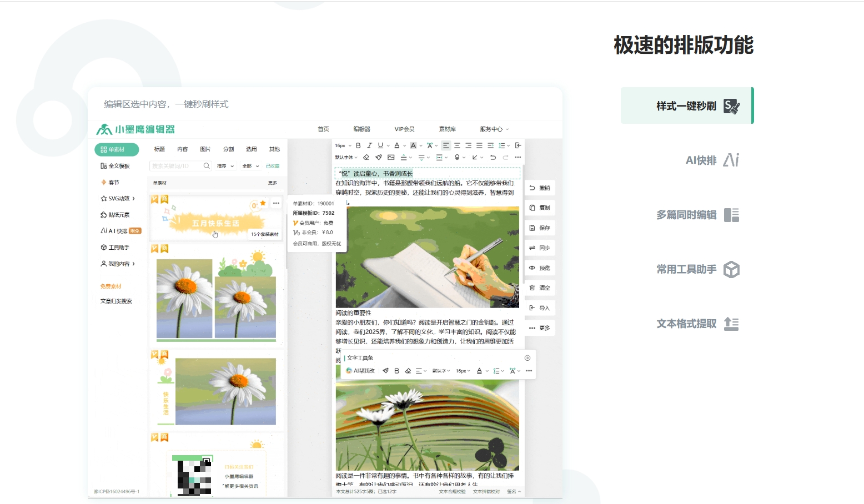Click the redo arrow in top toolbar
Viewport: 864px width, 504px height.
[505, 157]
